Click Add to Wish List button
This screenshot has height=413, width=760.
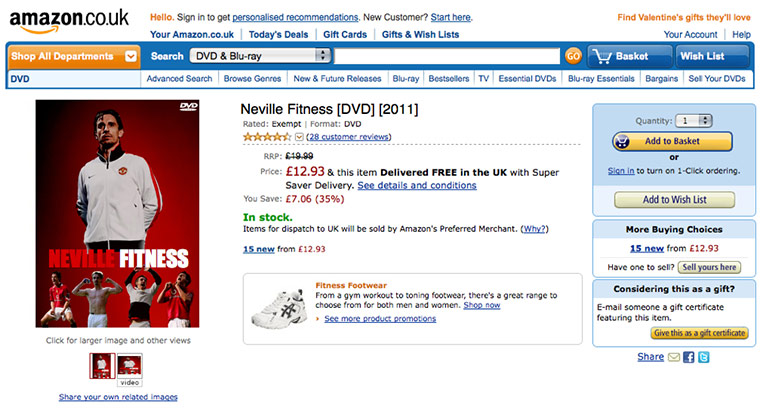673,200
